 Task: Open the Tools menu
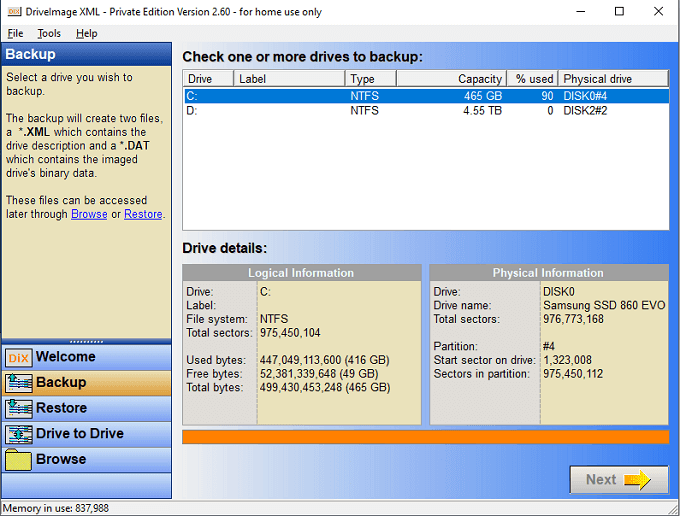(49, 33)
